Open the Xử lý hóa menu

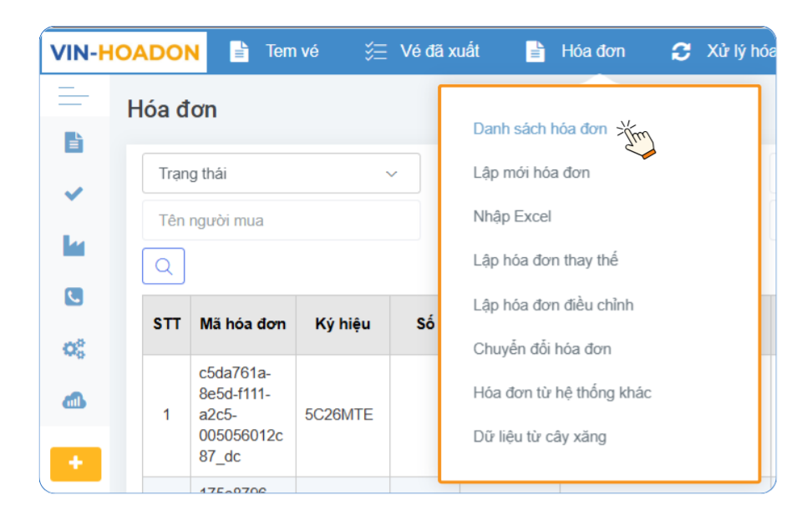coord(741,51)
